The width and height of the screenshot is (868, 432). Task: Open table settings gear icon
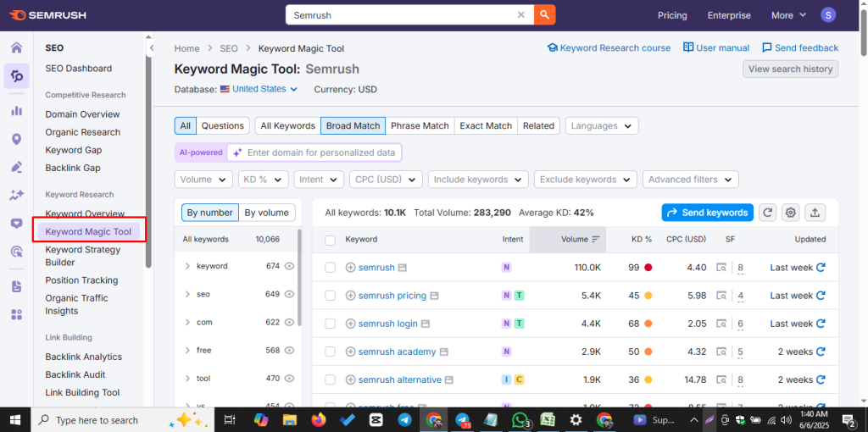[x=791, y=213]
